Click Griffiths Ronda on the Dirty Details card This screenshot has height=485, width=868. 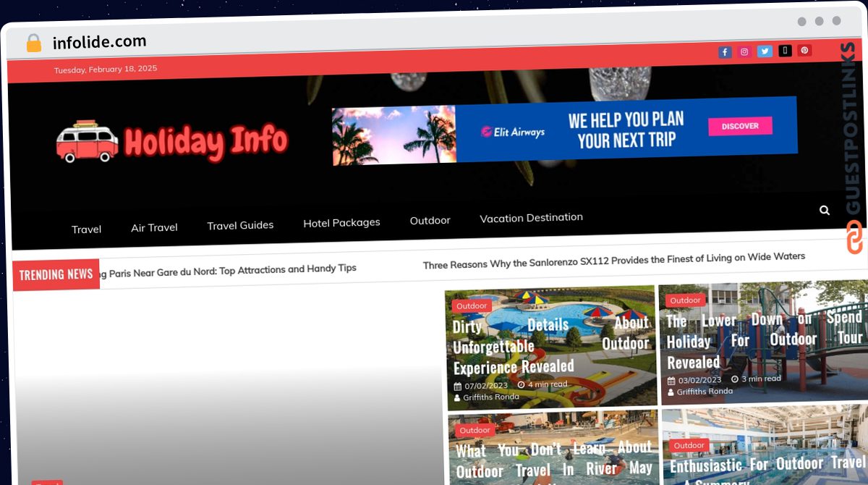[491, 397]
